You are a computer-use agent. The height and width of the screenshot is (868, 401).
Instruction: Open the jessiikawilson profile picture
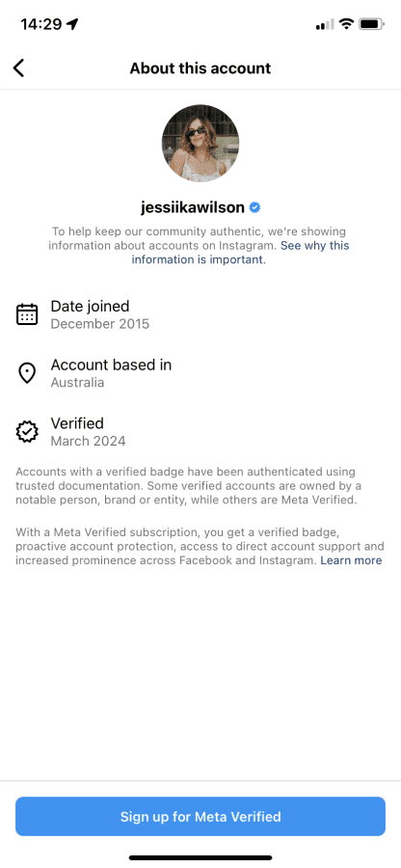(200, 144)
